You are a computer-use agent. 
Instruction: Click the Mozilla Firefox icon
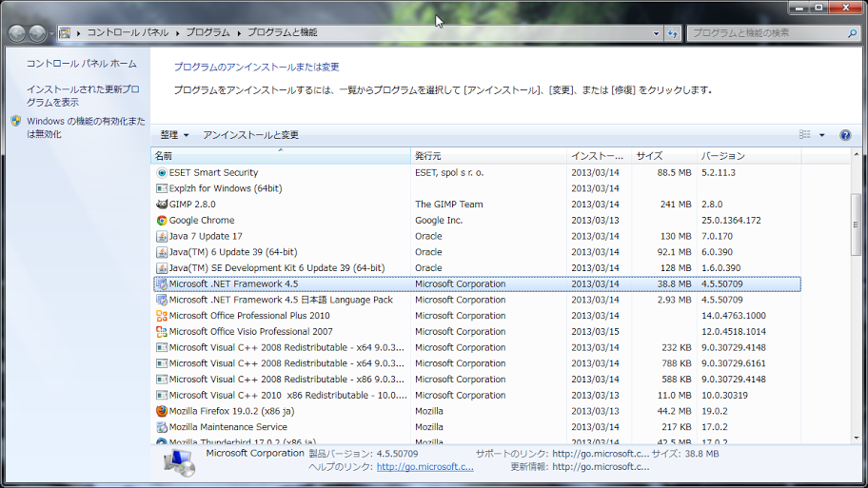coord(162,411)
